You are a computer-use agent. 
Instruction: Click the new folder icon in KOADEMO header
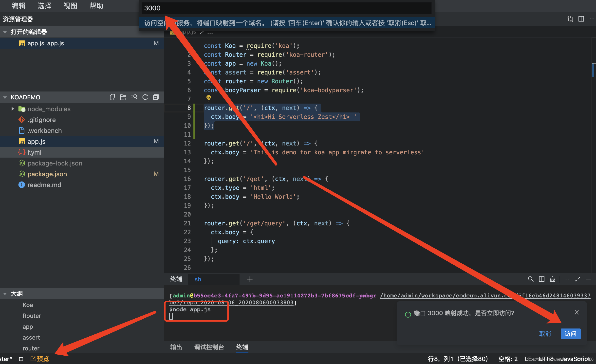pos(123,97)
